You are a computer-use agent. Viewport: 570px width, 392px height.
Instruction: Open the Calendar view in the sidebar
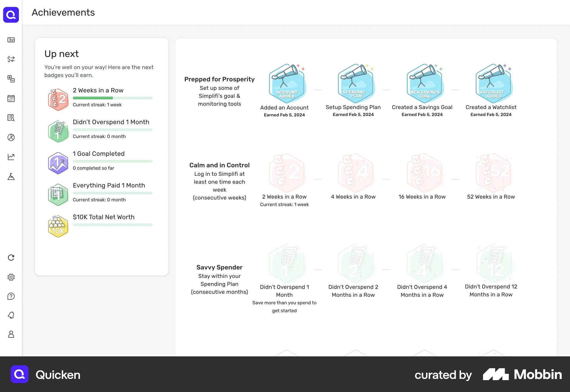[x=11, y=98]
